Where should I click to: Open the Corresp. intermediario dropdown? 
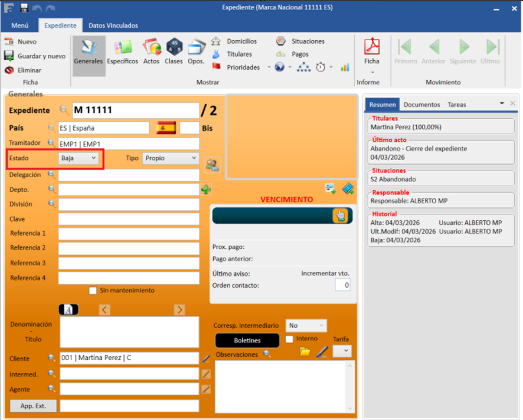[306, 325]
